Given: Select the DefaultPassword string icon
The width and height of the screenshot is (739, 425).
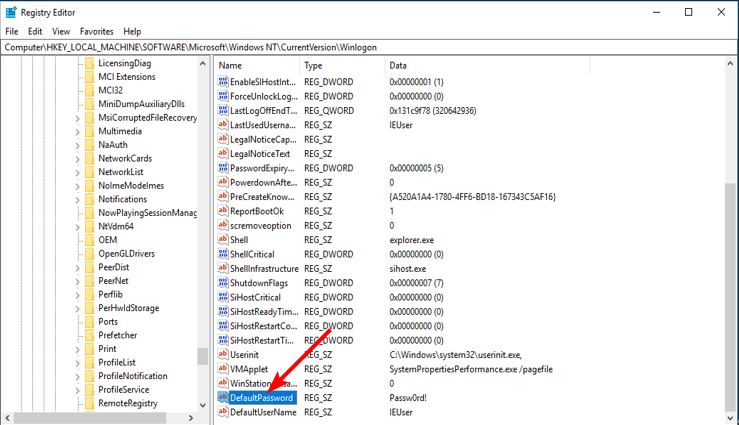Looking at the screenshot, I should [223, 398].
